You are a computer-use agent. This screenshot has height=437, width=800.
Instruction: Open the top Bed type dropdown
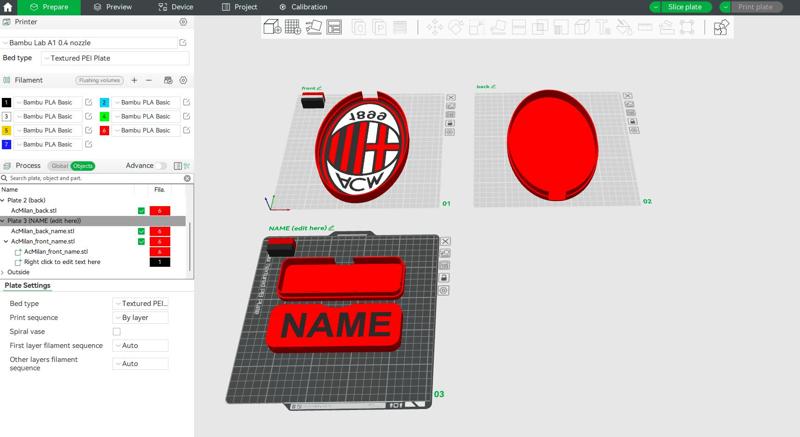tap(115, 58)
